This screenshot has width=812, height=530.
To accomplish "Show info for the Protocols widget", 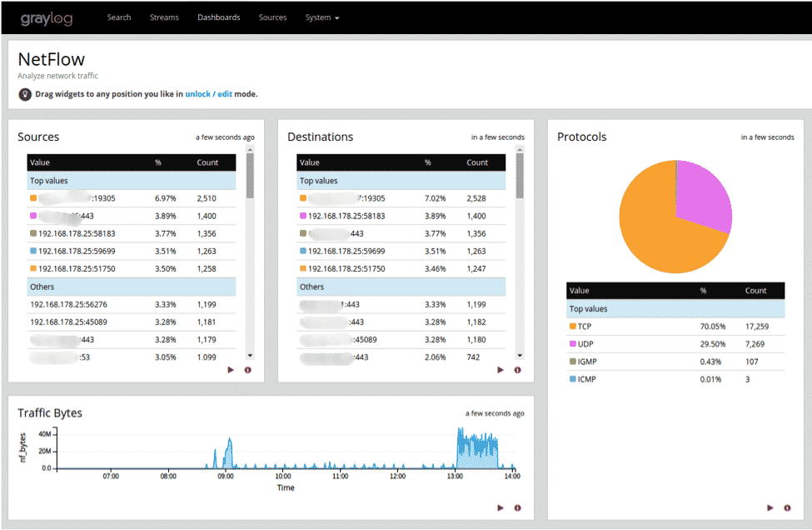I will click(x=787, y=507).
